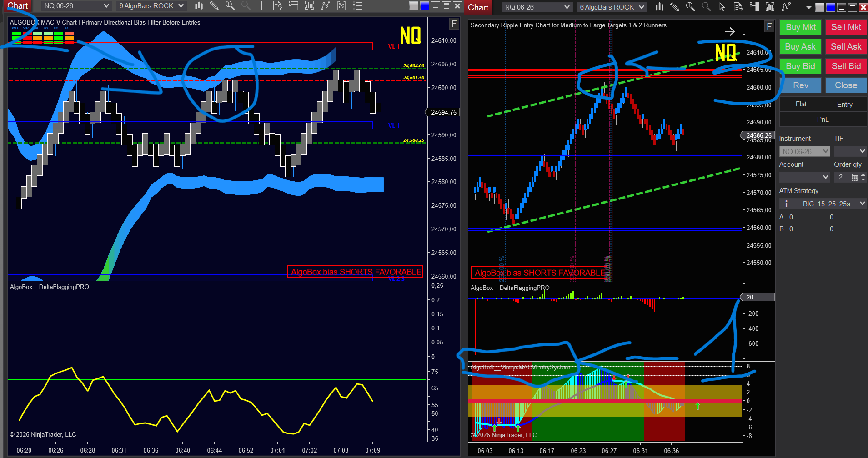
Task: Select arrow pointer cursor in right chart toolbar
Action: [x=722, y=7]
